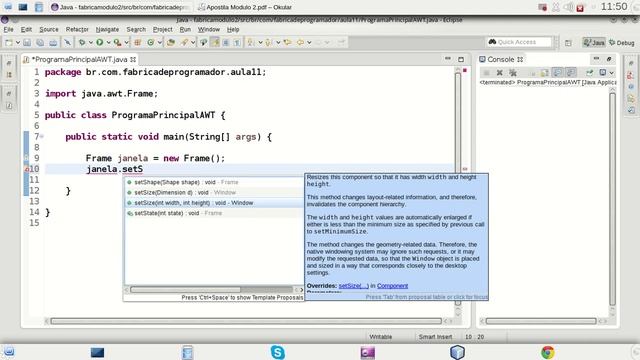Switch to the Okular Apostila Modulo 2.pdf window

coord(244,7)
